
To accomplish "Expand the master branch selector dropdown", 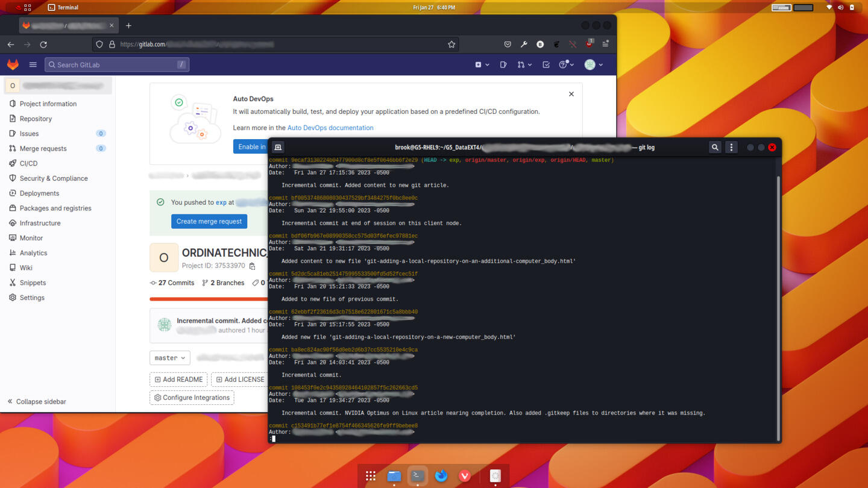I will [170, 358].
